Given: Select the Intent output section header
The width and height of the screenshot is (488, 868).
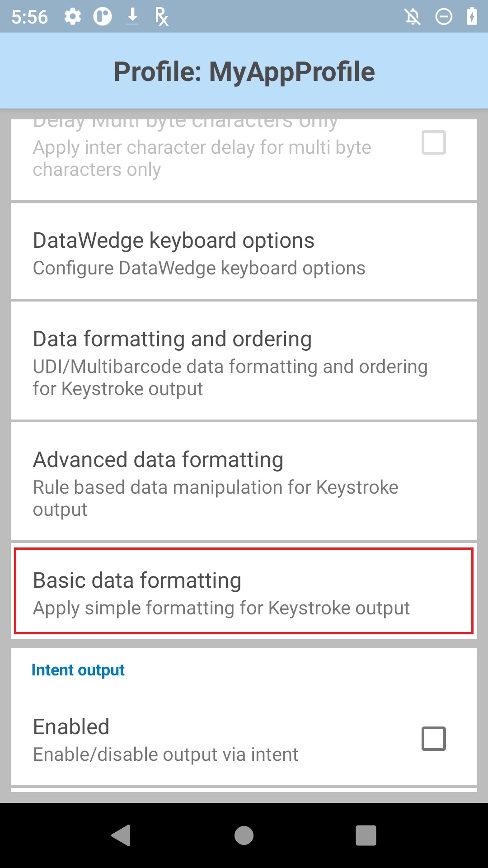Looking at the screenshot, I should click(78, 670).
